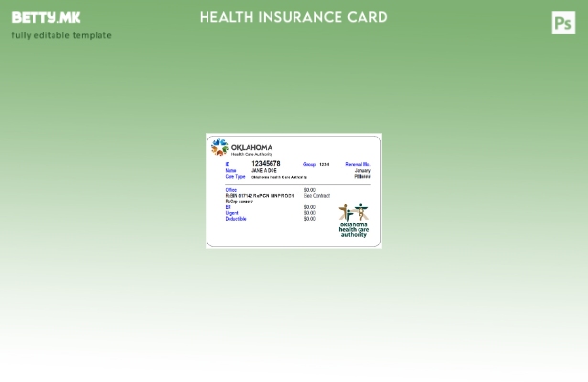Click the BETTY.MK brand logo
The width and height of the screenshot is (588, 382).
pos(46,18)
